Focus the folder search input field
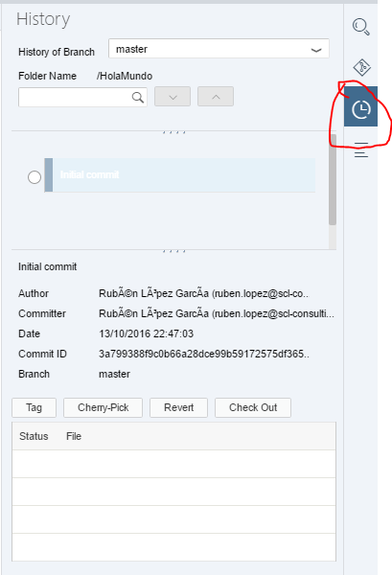The height and width of the screenshot is (575, 392). coord(82,97)
